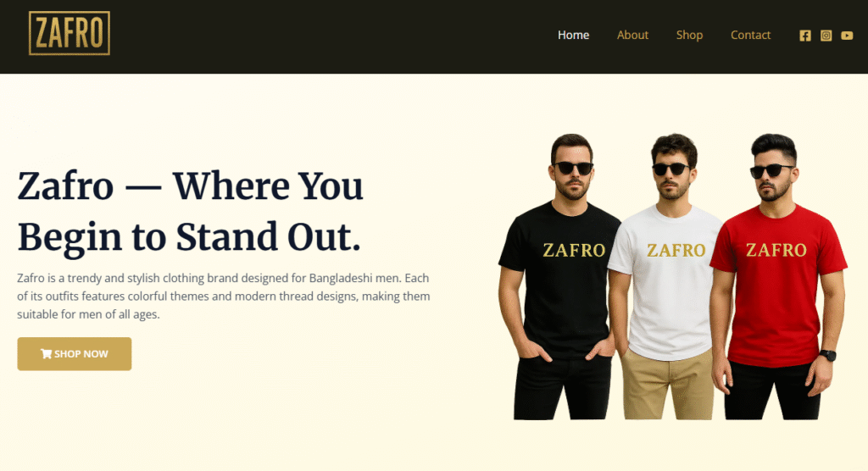The height and width of the screenshot is (471, 868).
Task: Click the cart icon on Shop Now
Action: 46,353
